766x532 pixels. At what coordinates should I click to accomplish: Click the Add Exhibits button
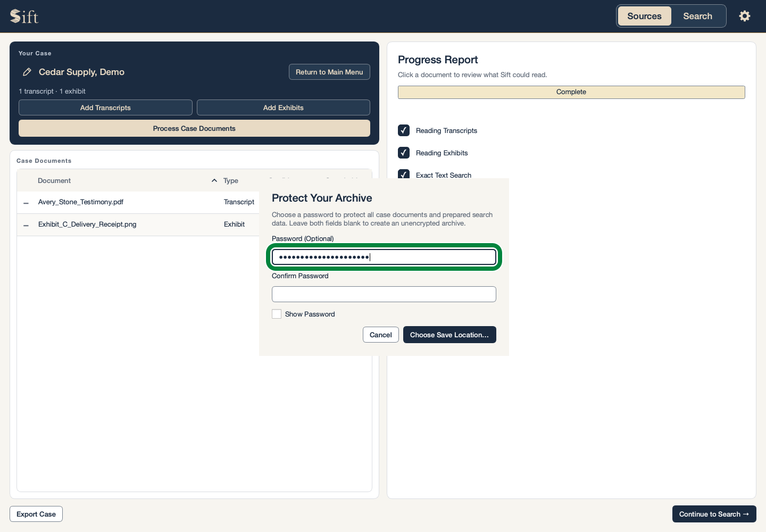(284, 107)
